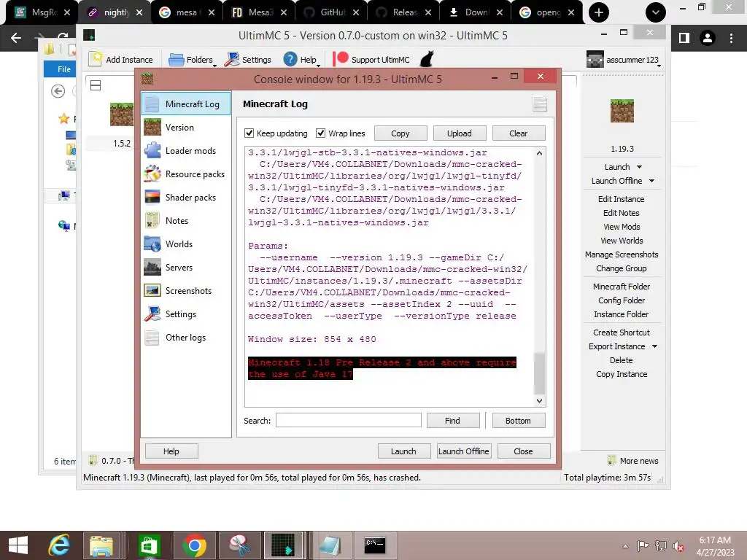Open Minecraft Folder from side panel
The image size is (747, 560).
pos(622,286)
